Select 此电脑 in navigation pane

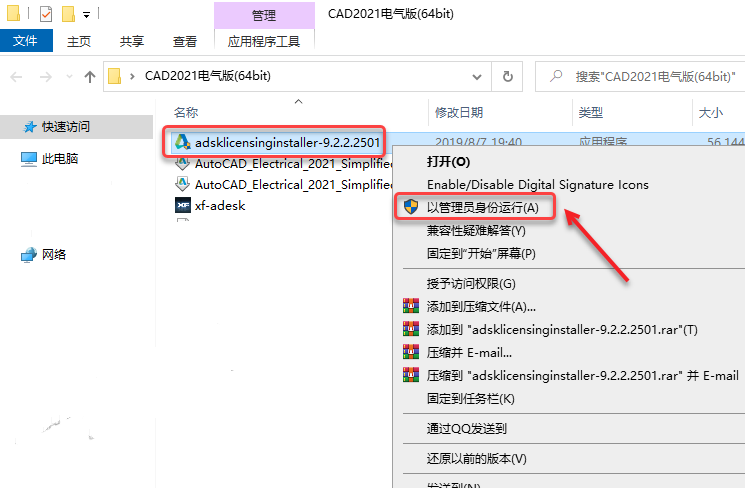pyautogui.click(x=60, y=159)
